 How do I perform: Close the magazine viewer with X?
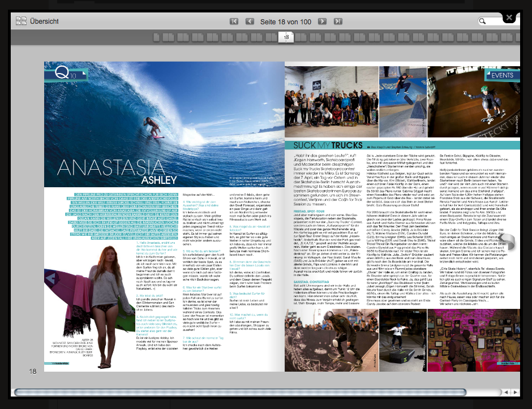pyautogui.click(x=509, y=18)
